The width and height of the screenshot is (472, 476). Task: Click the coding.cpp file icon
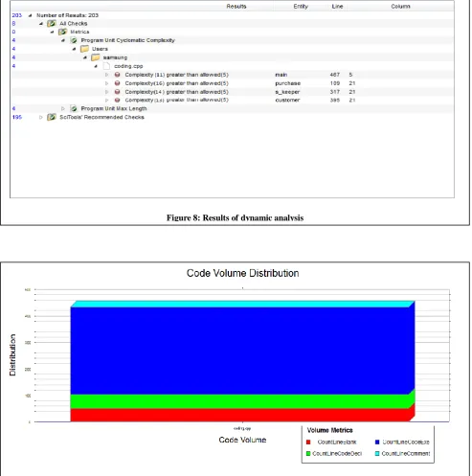point(106,66)
